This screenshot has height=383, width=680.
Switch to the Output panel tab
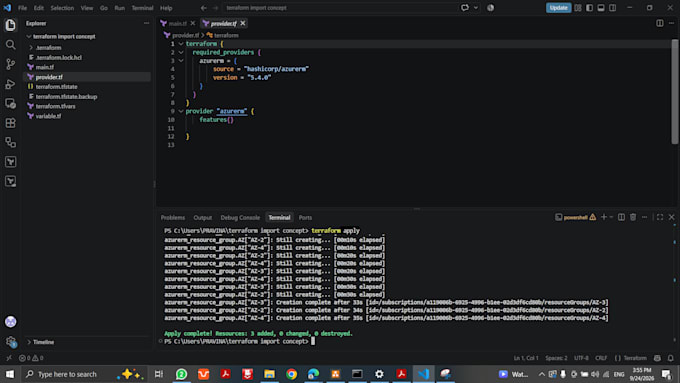pos(203,218)
